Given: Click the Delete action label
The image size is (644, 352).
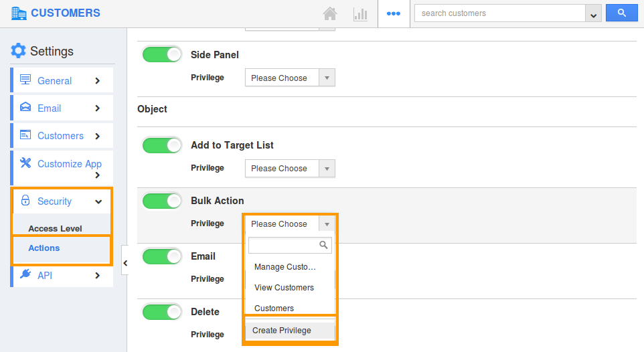Looking at the screenshot, I should tap(205, 312).
